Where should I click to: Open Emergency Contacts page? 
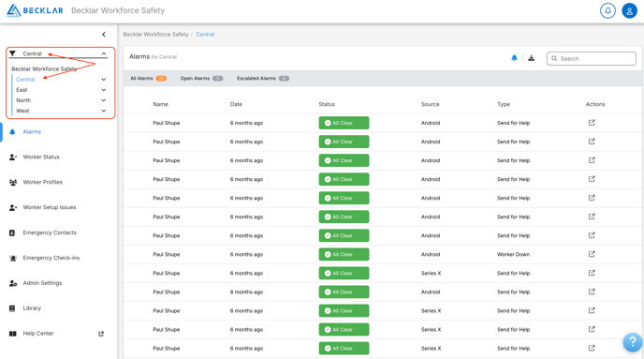[50, 232]
